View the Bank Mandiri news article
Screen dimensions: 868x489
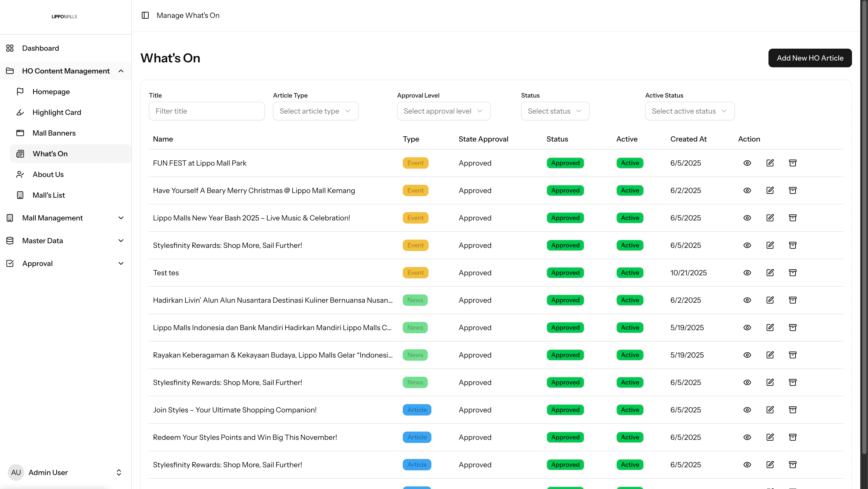click(747, 328)
